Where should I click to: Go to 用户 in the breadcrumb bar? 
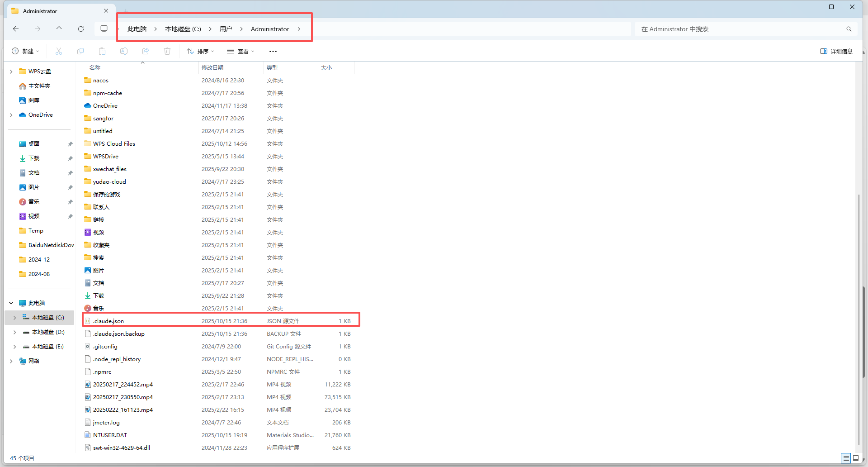coord(226,29)
